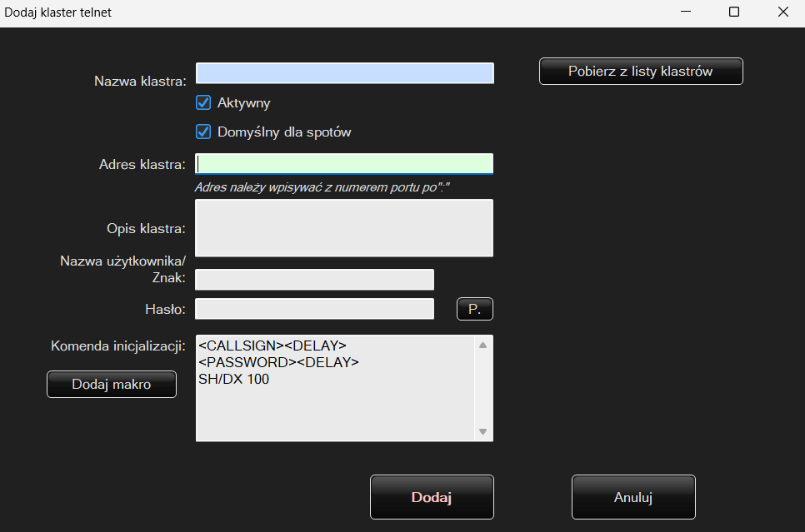This screenshot has width=805, height=532.
Task: Cancel the dialog with Anuluj
Action: 633,498
